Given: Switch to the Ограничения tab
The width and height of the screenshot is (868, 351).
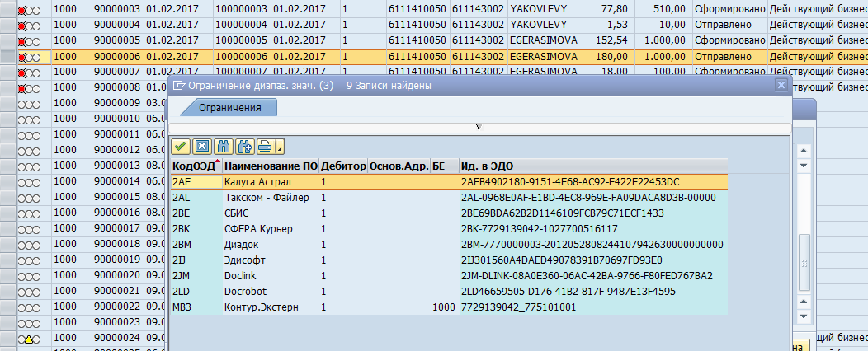Looking at the screenshot, I should (229, 108).
